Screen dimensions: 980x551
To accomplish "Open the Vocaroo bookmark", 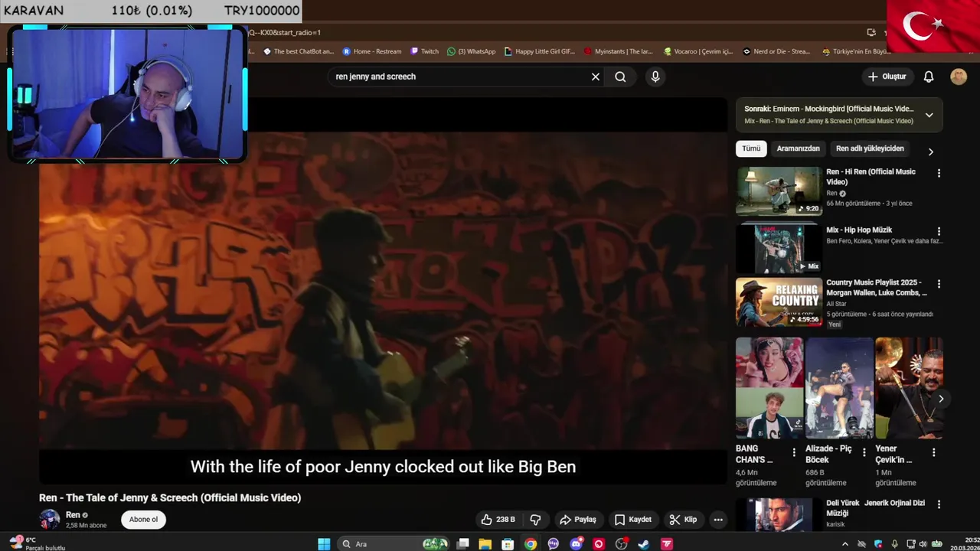I will [698, 51].
